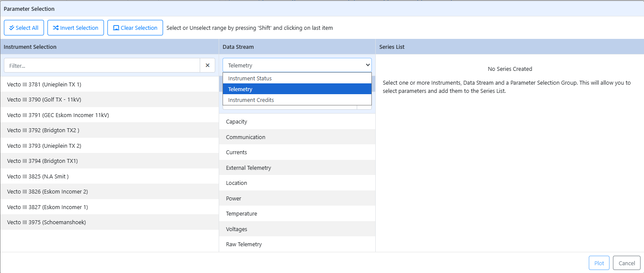Viewport: 644px width, 273px height.
Task: Clear the instrument filter with X icon
Action: [x=207, y=65]
